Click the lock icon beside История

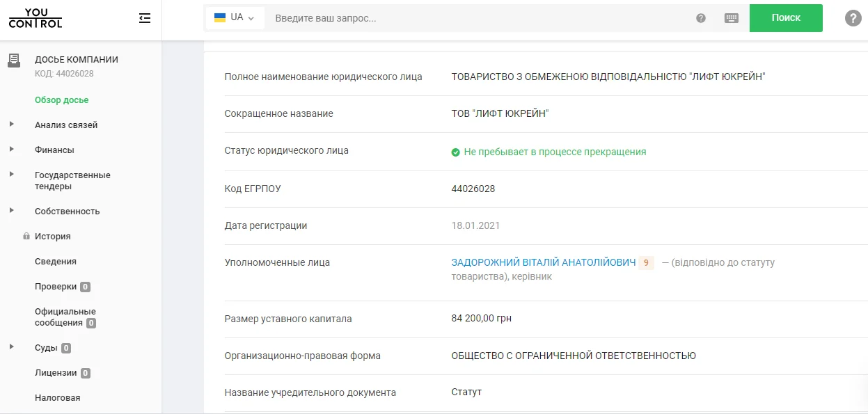pos(26,237)
